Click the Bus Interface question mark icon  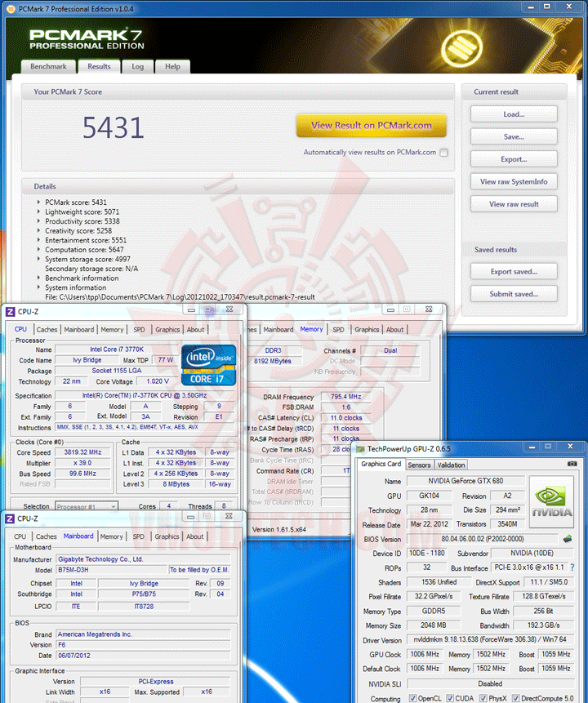[x=572, y=567]
